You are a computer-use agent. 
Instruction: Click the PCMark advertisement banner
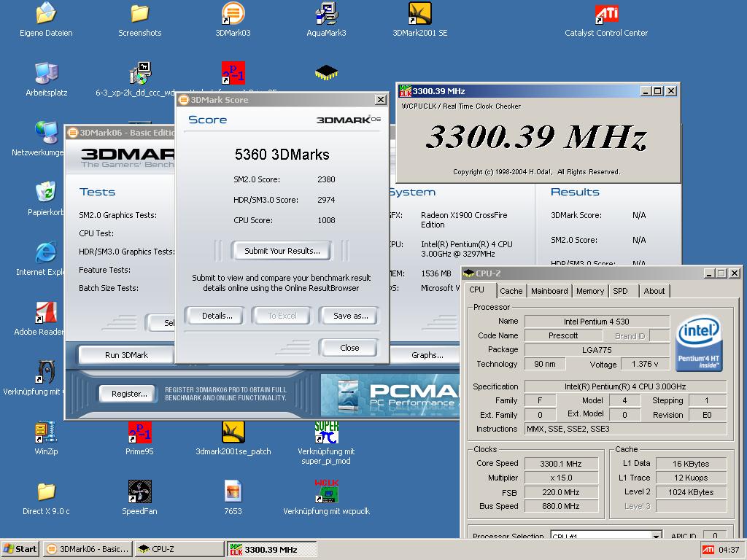tap(391, 394)
